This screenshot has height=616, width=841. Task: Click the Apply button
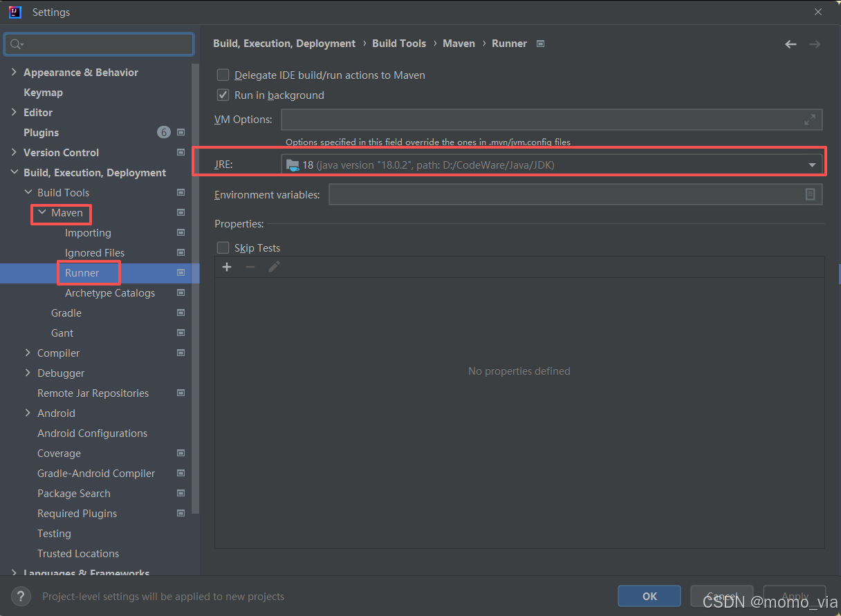tap(795, 596)
